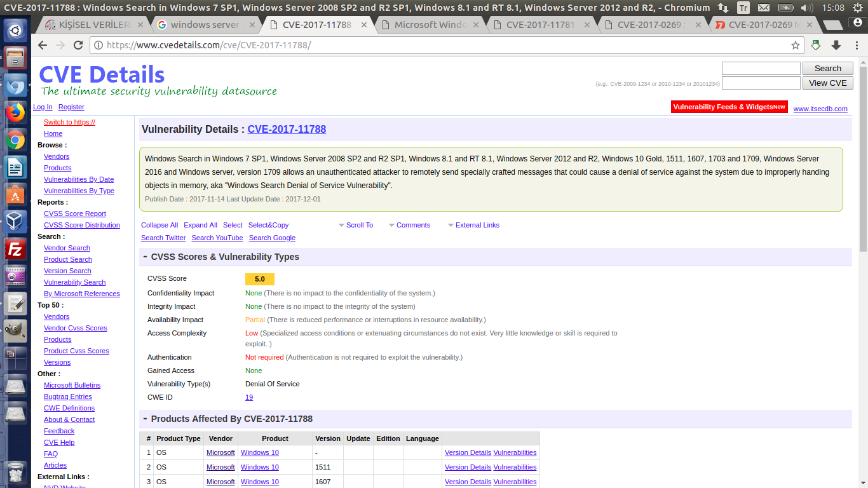Open Chromium browser icon in the launcher
Image resolution: width=868 pixels, height=488 pixels.
(15, 85)
